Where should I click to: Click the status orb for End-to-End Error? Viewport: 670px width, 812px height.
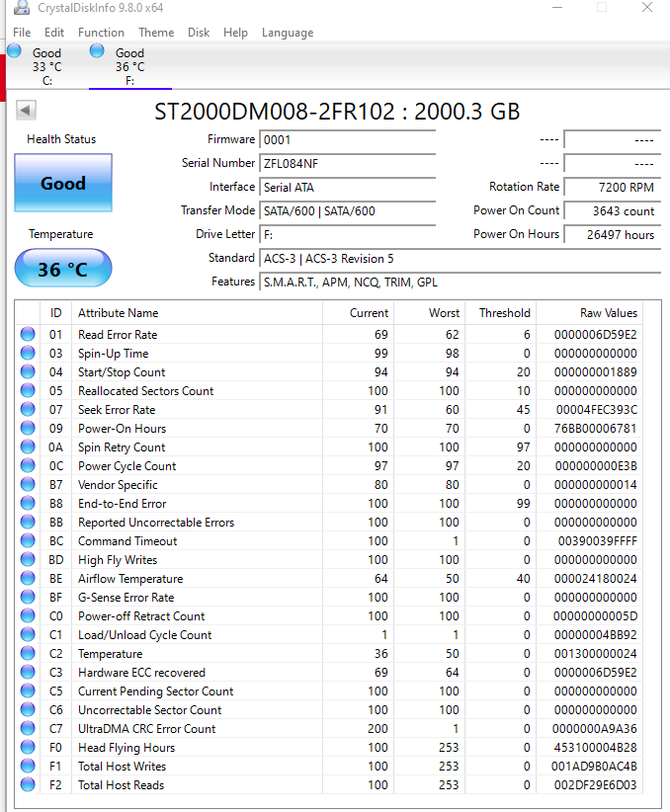pos(28,503)
